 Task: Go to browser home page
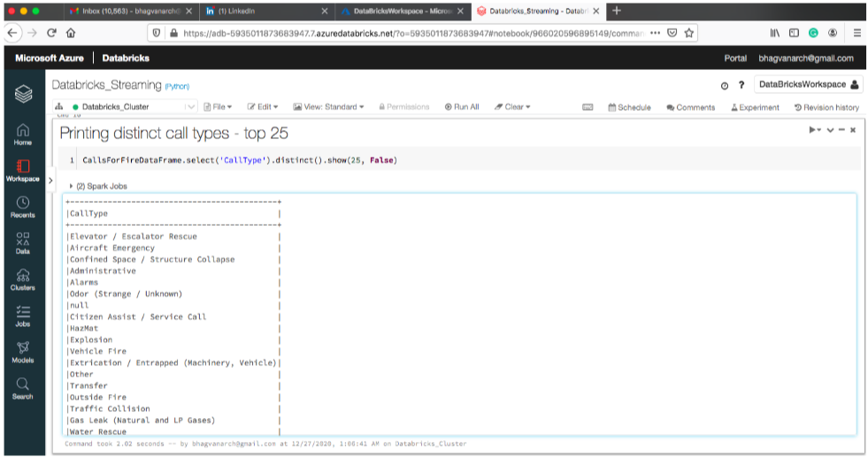(x=71, y=33)
